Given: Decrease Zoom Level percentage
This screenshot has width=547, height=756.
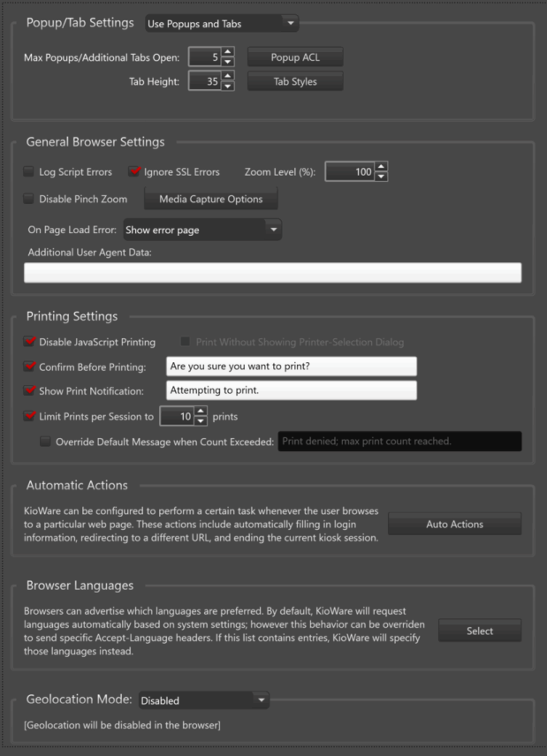Looking at the screenshot, I should point(381,177).
